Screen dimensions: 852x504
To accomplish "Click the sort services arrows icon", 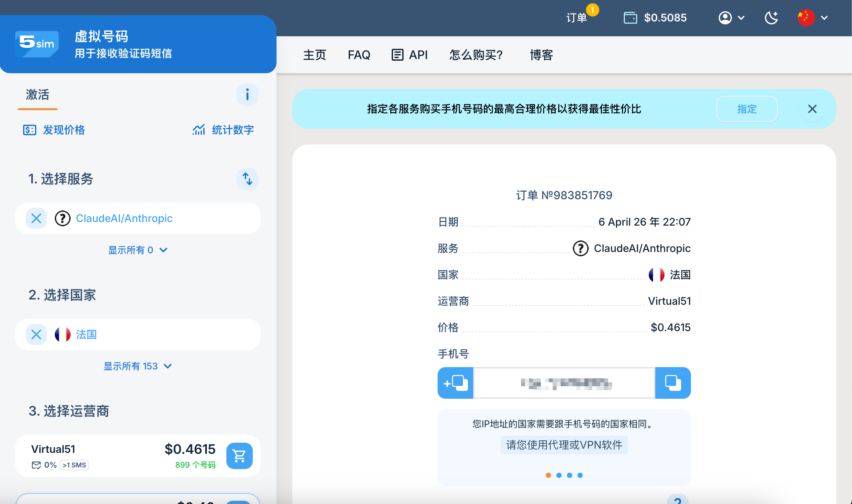I will (x=247, y=179).
